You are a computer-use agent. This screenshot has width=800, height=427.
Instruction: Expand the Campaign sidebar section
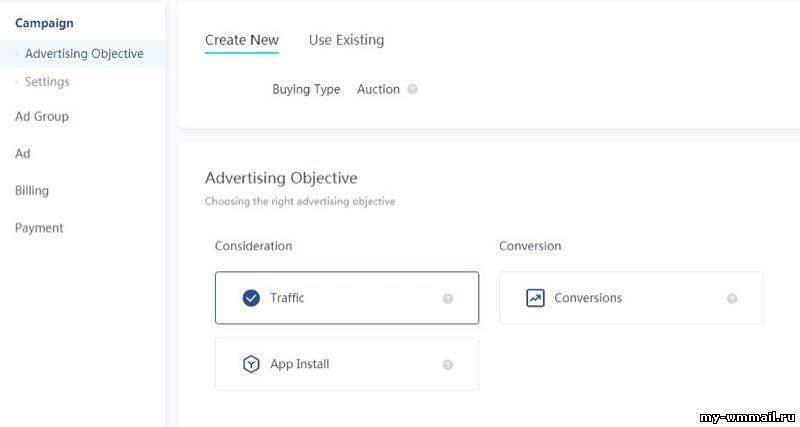pos(44,23)
